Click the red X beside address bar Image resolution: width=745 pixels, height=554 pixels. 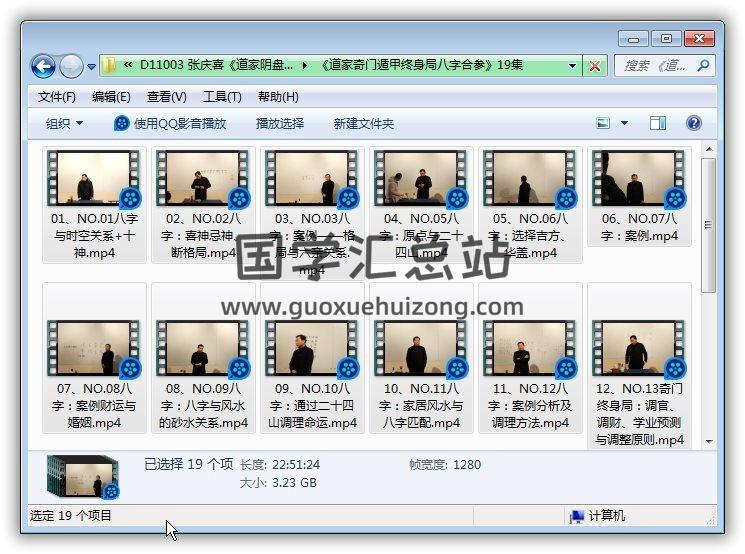click(595, 66)
